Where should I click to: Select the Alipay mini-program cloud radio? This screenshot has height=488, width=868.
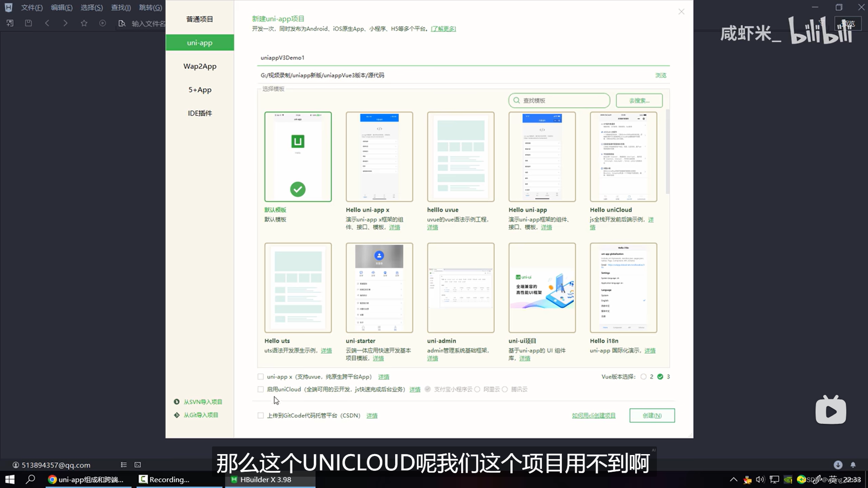coord(428,389)
